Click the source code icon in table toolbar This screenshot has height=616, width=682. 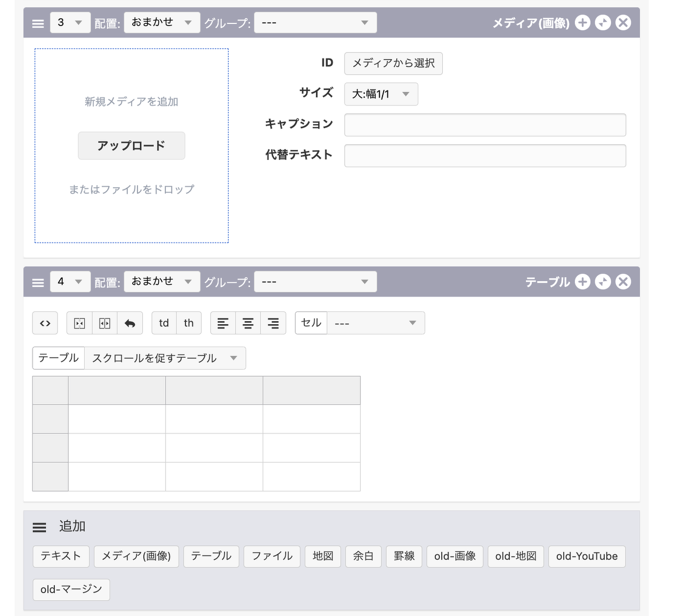point(45,323)
